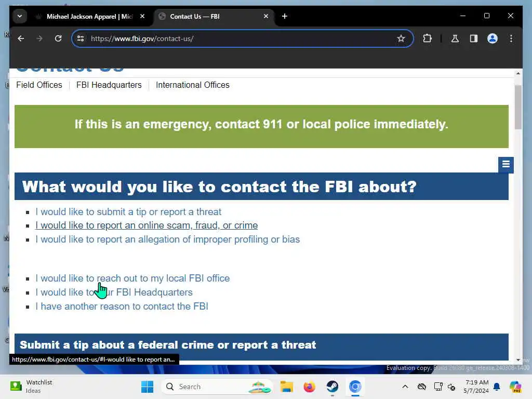Click the muted volume tray icon
The height and width of the screenshot is (399, 532).
coord(451,387)
